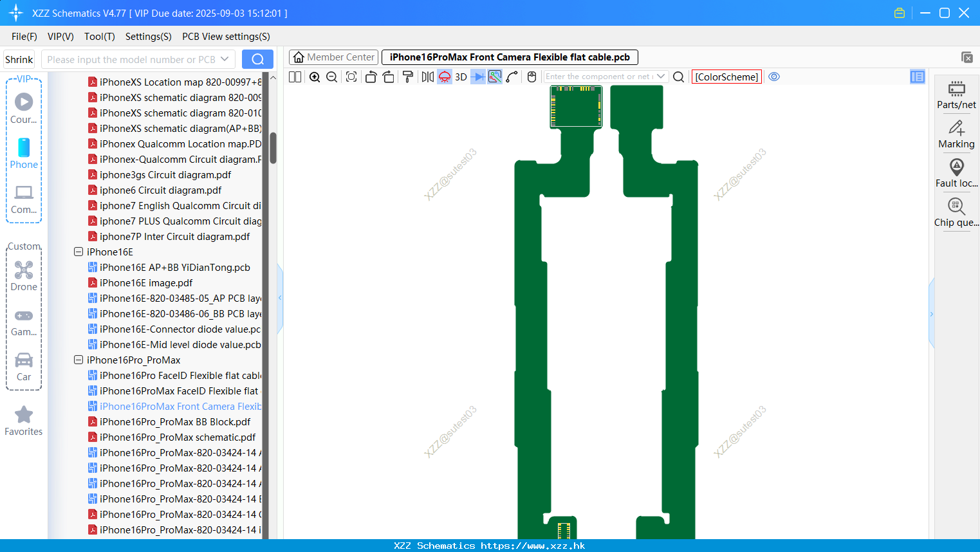The width and height of the screenshot is (980, 552).
Task: Switch to 3D view
Action: click(461, 77)
